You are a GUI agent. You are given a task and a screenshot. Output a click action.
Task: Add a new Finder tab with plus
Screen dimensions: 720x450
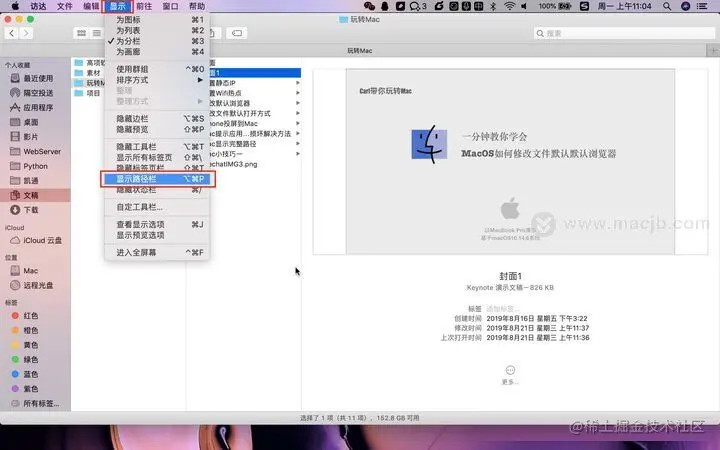(713, 51)
